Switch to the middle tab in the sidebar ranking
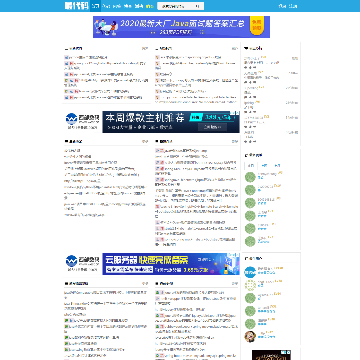The image size is (360, 360). pyautogui.click(x=264, y=165)
